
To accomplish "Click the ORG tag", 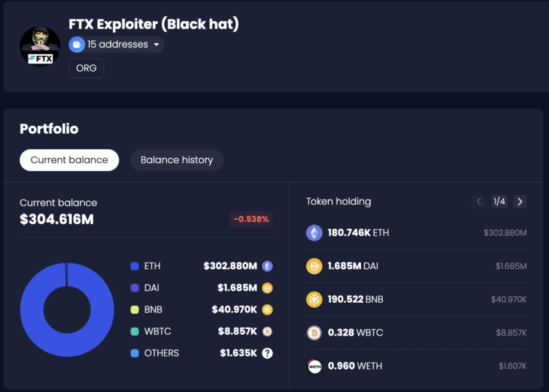I will (x=86, y=68).
